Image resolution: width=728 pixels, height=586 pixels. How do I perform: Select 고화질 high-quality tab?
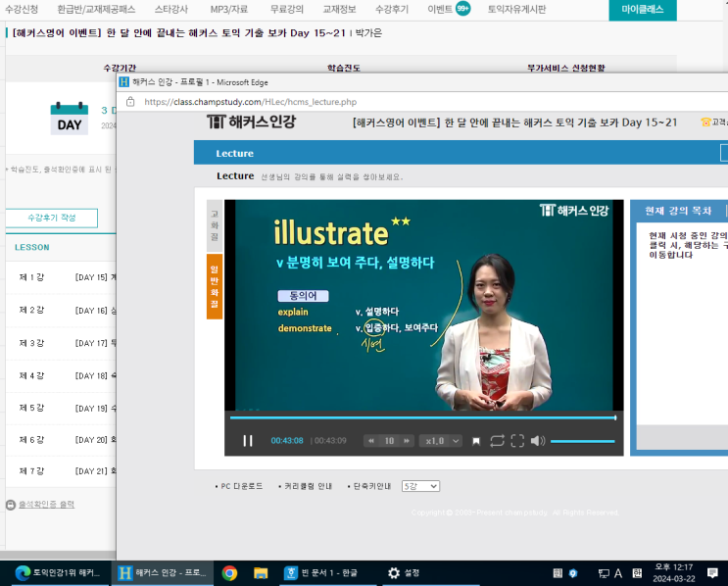(215, 225)
